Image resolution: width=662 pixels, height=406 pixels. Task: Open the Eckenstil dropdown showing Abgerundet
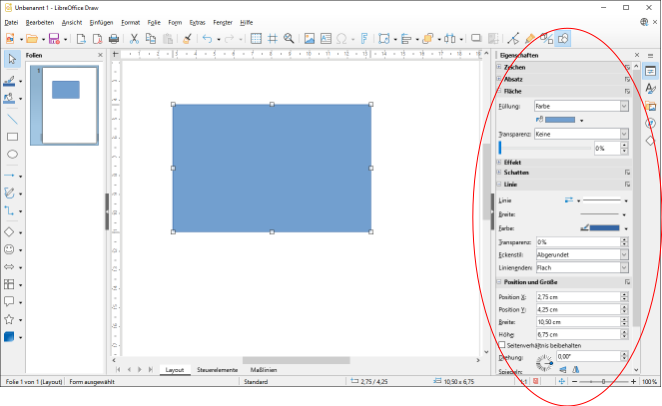point(582,254)
